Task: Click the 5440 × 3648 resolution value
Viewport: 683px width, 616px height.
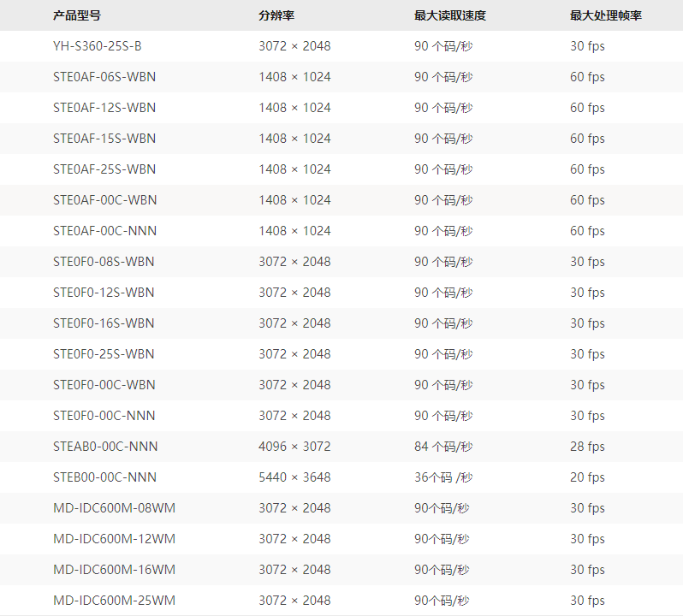Action: 294,477
